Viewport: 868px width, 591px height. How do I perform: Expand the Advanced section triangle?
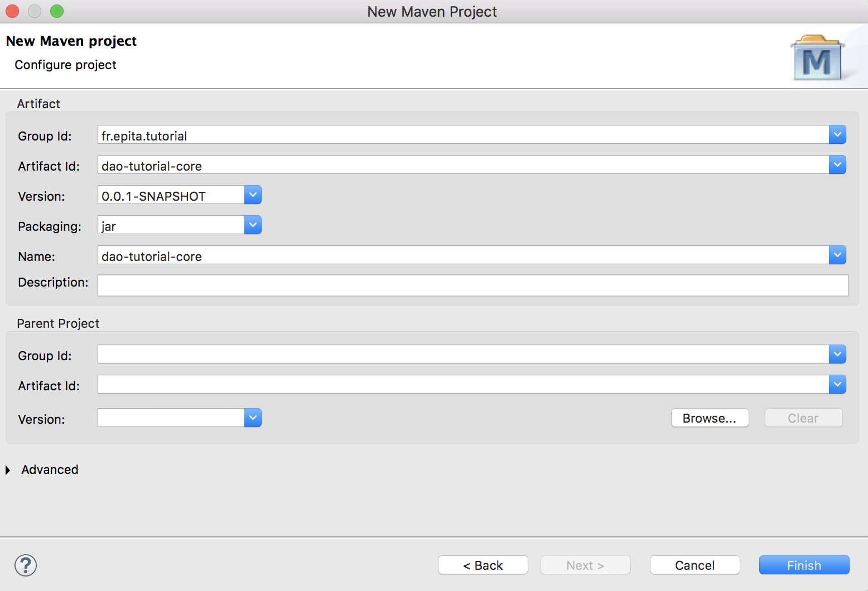8,470
